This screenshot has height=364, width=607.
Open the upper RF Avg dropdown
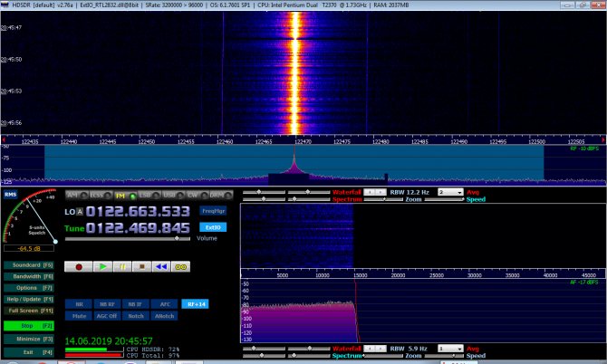450,192
